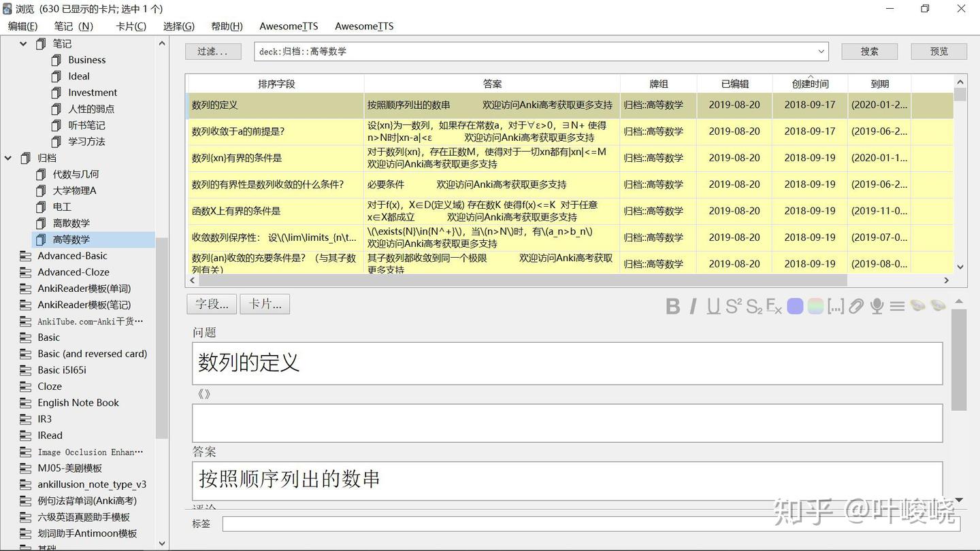Toggle bold formatting in the editor toolbar
The height and width of the screenshot is (551, 980).
pos(673,306)
